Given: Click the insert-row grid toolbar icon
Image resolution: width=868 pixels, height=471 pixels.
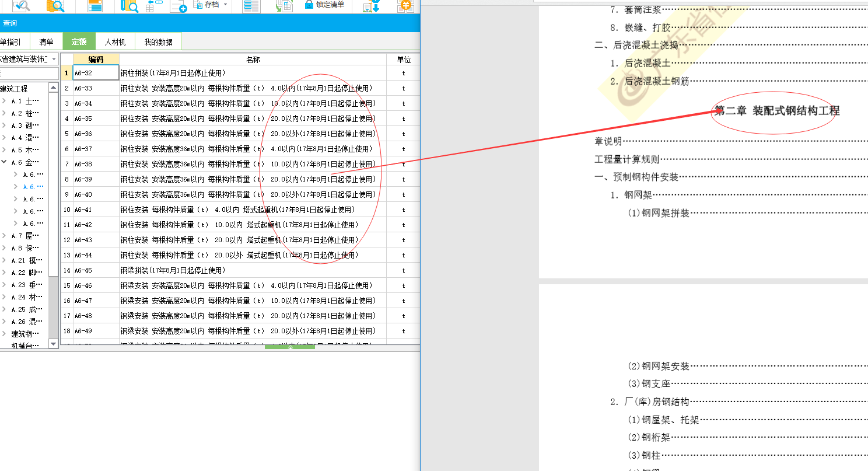Looking at the screenshot, I should coord(154,6).
